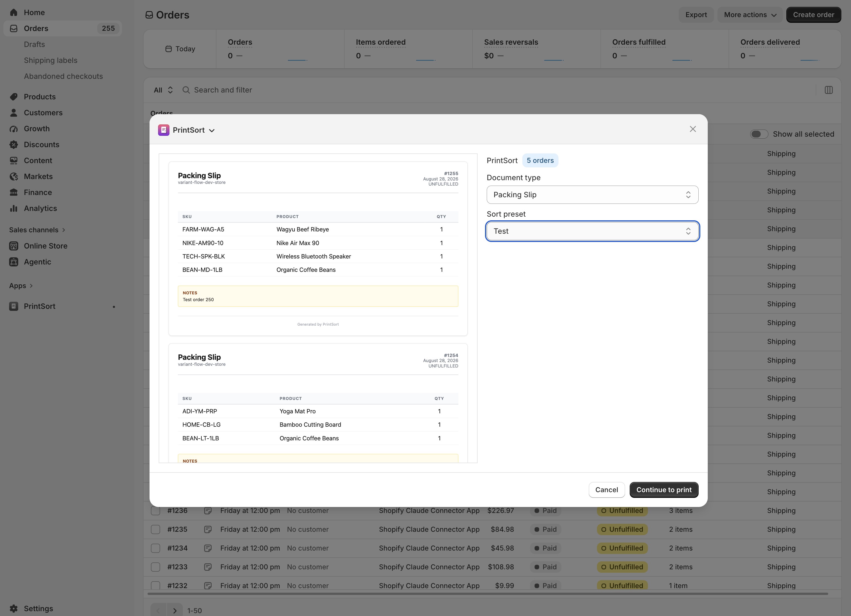
Task: Click the Orders inbox icon in sidebar
Action: click(13, 28)
